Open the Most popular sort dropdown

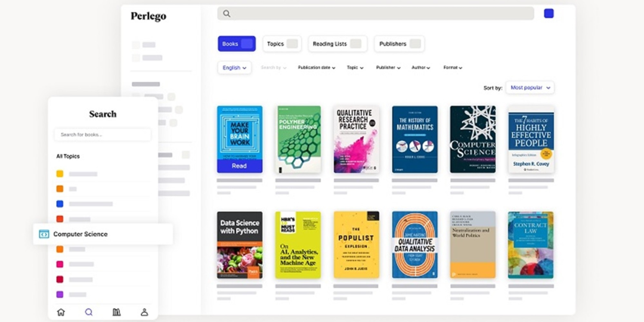(x=530, y=88)
